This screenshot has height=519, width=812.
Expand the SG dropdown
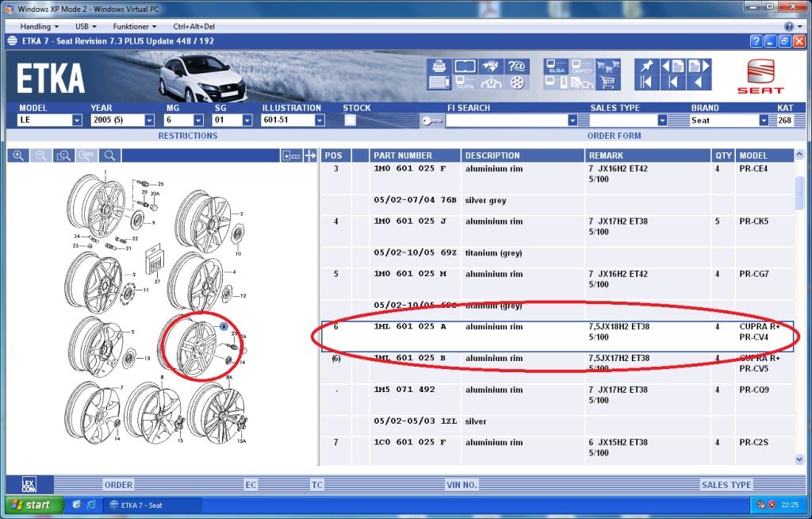[247, 121]
